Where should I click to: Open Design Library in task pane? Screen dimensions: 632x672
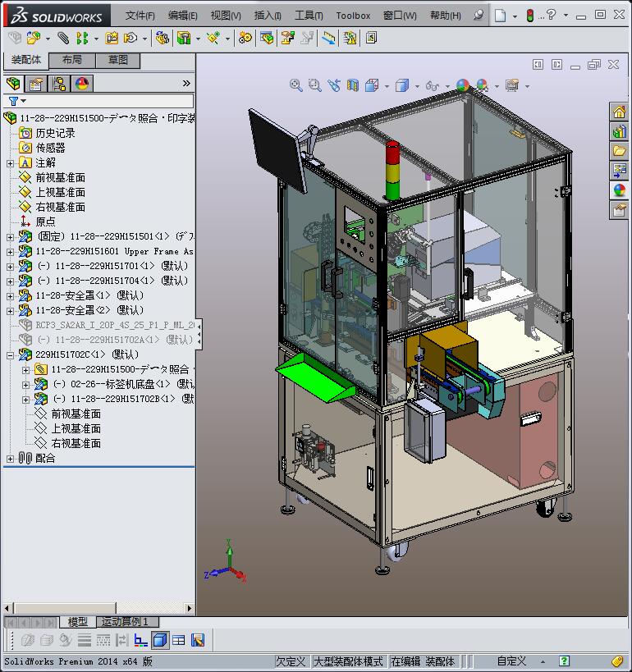point(619,131)
